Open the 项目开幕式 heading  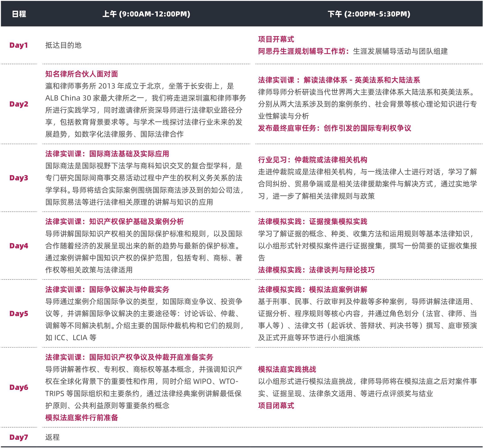click(276, 39)
